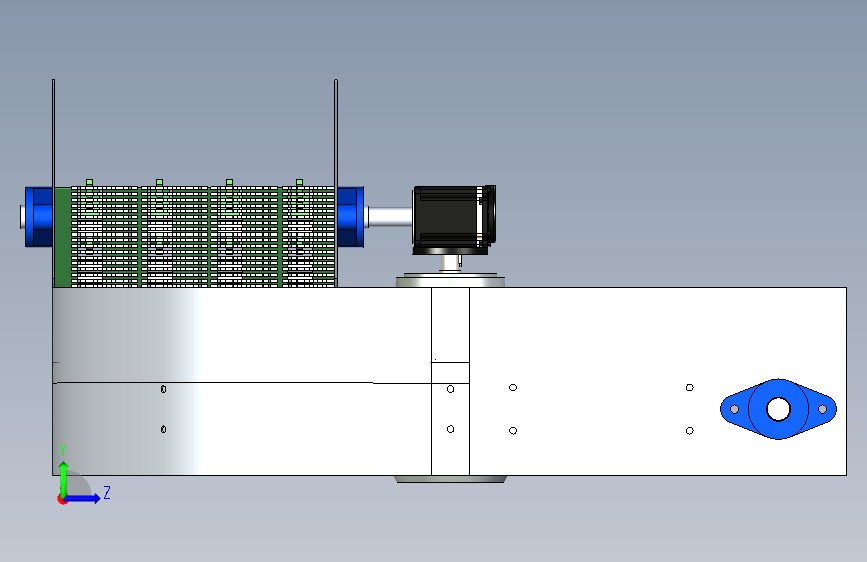Select the silver shaft between coupling and motor

pyautogui.click(x=390, y=216)
